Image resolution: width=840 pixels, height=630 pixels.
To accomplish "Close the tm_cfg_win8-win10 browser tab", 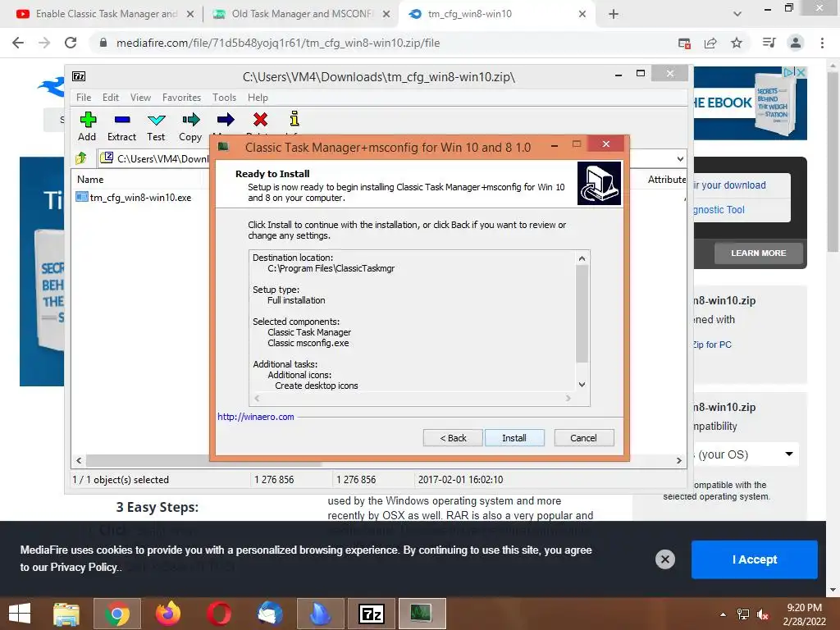I will coord(582,14).
